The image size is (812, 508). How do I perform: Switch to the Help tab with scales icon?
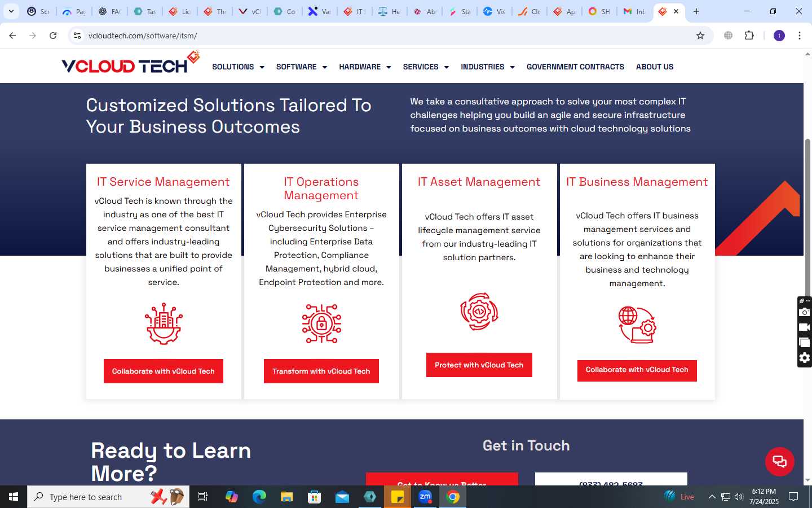click(x=389, y=11)
